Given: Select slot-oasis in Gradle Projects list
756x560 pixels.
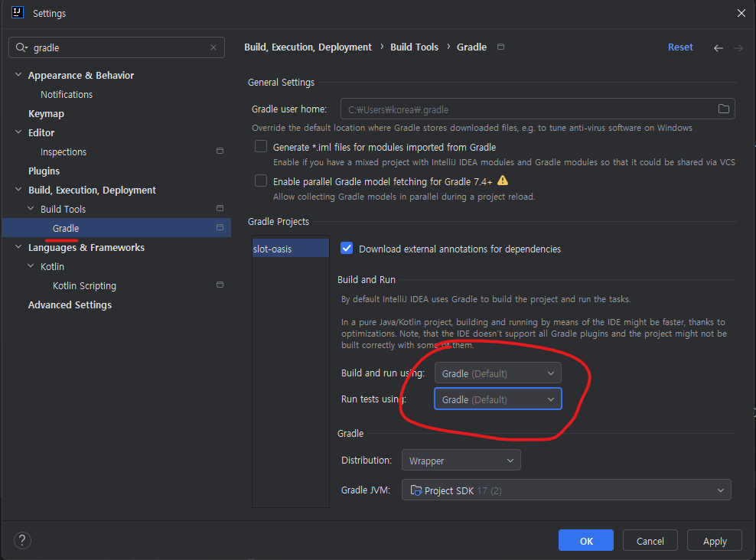Looking at the screenshot, I should (291, 249).
